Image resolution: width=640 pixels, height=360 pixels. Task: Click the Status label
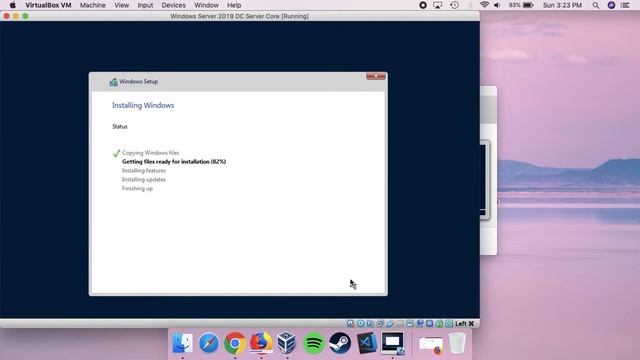tap(120, 127)
